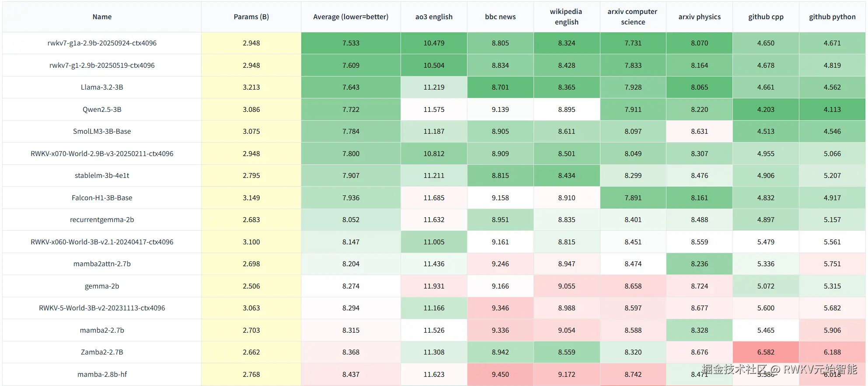868x386 pixels.
Task: Click the Name column header
Action: [102, 17]
